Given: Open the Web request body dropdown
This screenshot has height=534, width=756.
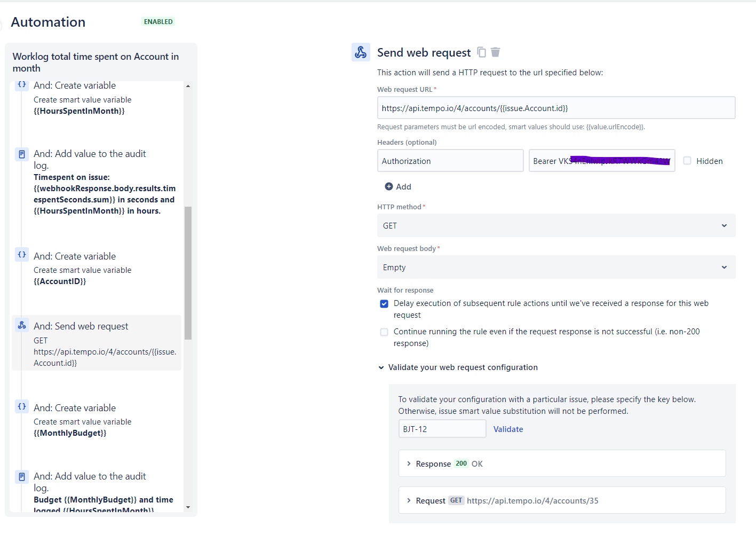Looking at the screenshot, I should click(556, 267).
